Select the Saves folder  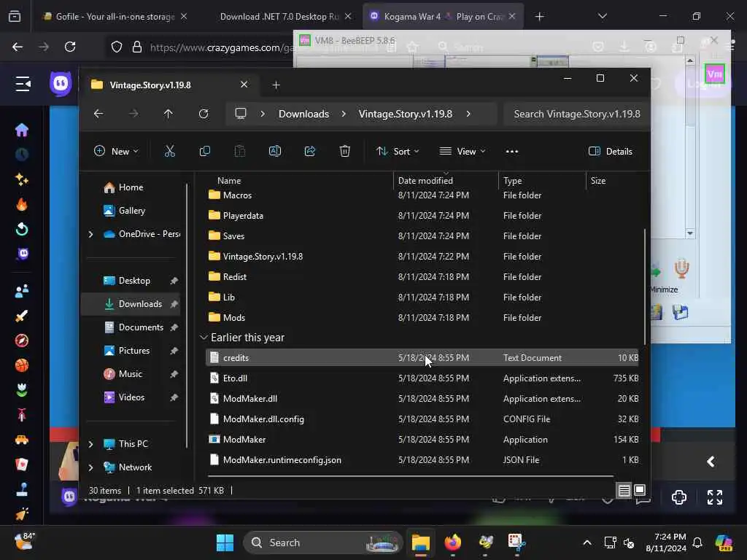point(422,236)
